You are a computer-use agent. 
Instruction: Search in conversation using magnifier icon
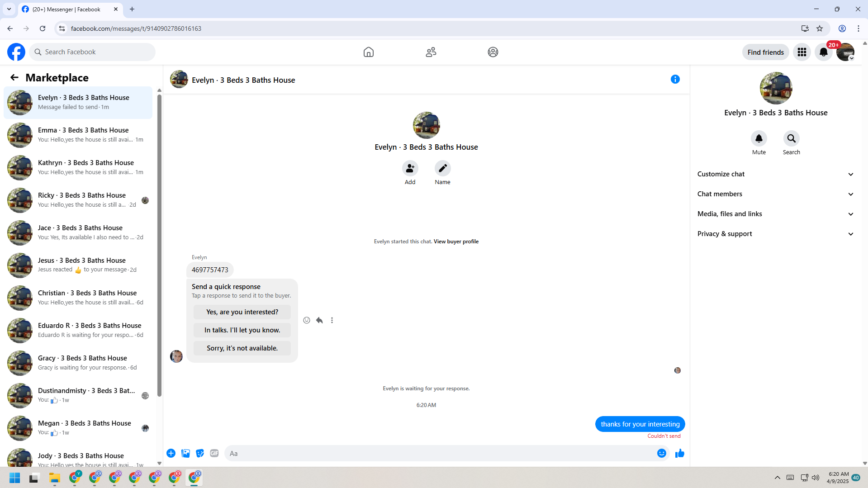tap(792, 138)
